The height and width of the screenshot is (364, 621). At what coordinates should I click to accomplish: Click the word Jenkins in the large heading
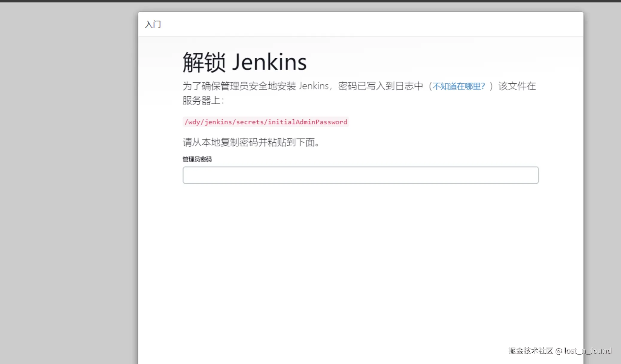pos(269,62)
